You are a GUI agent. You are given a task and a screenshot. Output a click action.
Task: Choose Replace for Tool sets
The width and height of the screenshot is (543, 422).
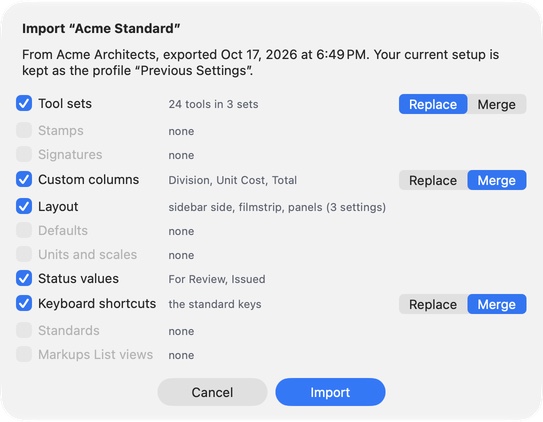tap(433, 104)
